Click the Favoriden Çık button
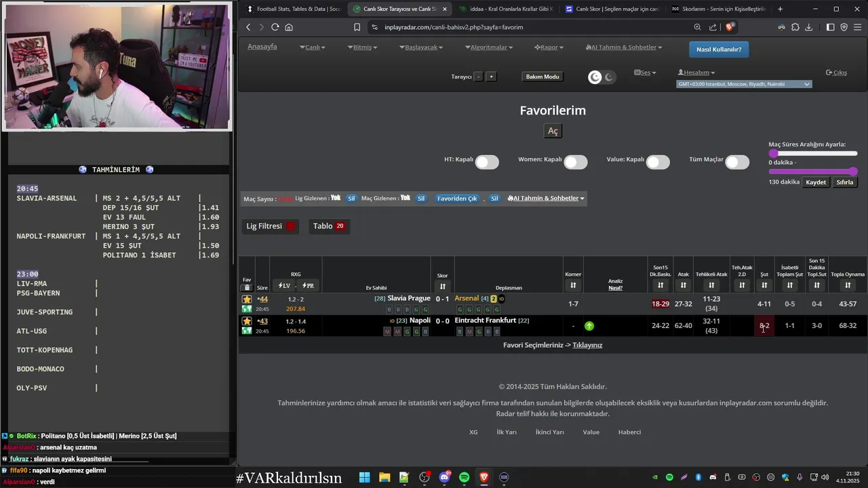868x488 pixels. (457, 199)
